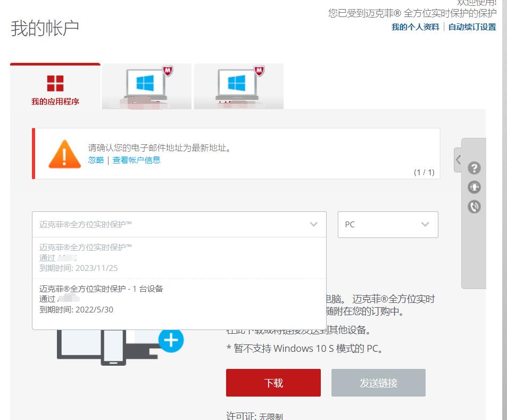The image size is (507, 420).
Task: Click the Windows 10 S mode note text
Action: [x=304, y=349]
